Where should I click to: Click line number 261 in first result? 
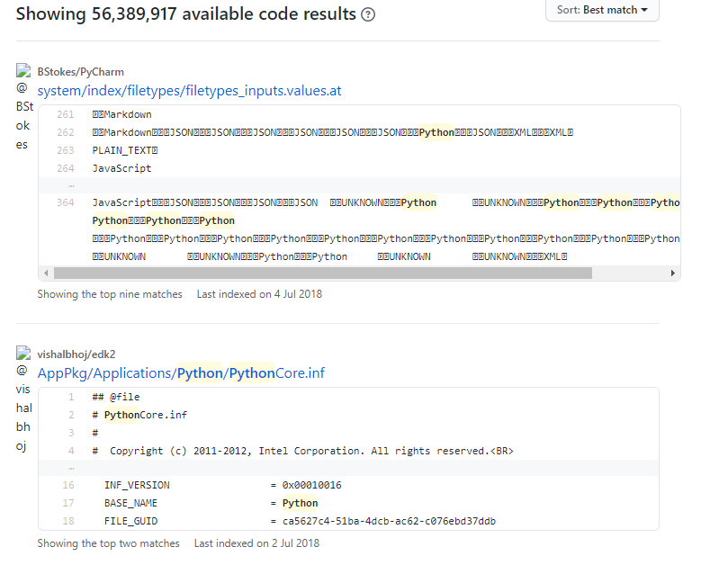pos(66,114)
